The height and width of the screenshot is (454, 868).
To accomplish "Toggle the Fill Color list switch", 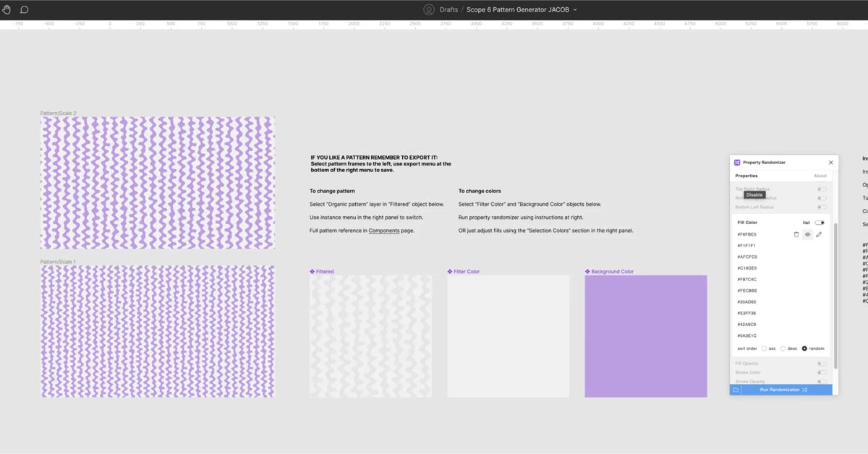I will (x=820, y=223).
